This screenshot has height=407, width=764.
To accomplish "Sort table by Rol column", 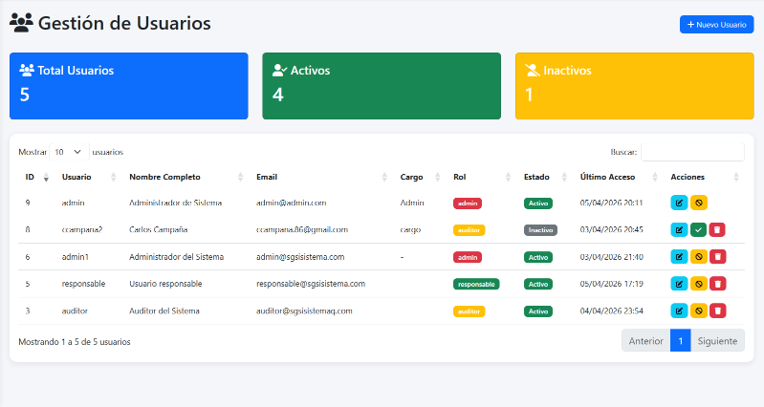I will coord(481,177).
